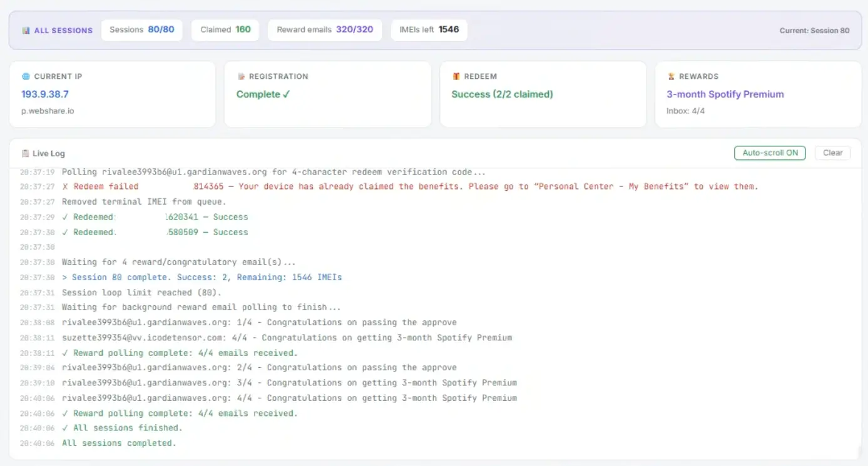The width and height of the screenshot is (868, 466).
Task: Select the Sessions 80/80 stat pill
Action: point(142,30)
